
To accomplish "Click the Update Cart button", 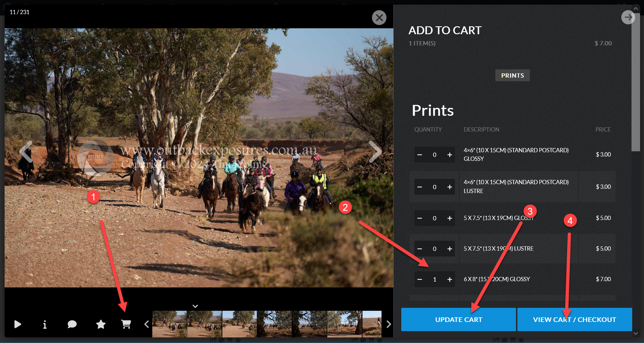I will [x=458, y=320].
